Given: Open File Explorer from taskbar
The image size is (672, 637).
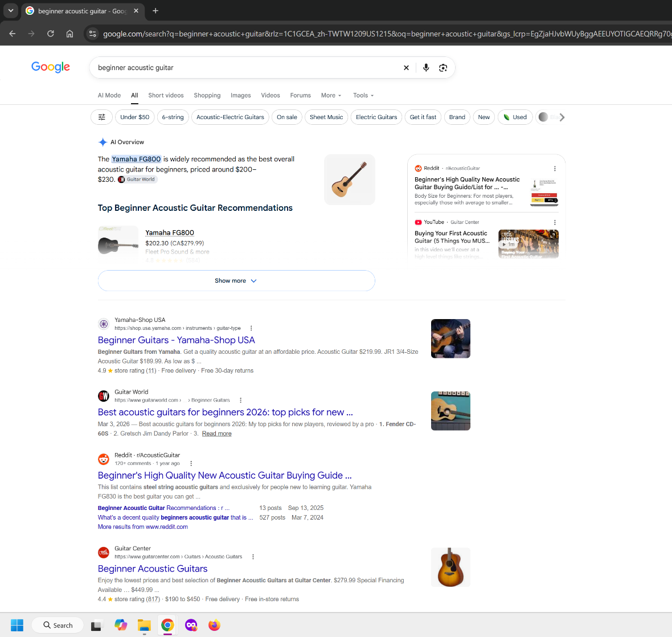Looking at the screenshot, I should (144, 626).
